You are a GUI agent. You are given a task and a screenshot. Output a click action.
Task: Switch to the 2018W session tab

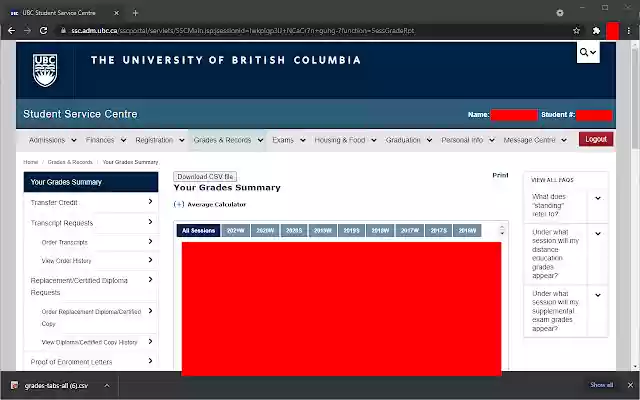click(380, 231)
